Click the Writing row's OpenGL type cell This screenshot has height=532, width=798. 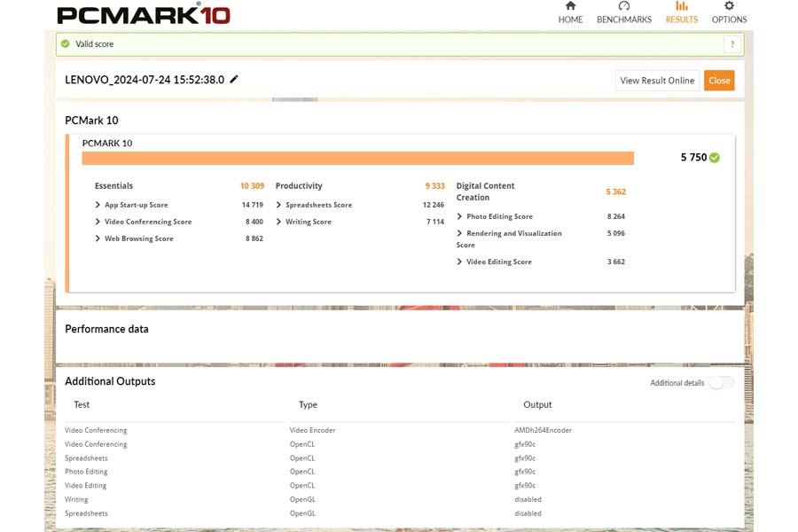tap(302, 499)
